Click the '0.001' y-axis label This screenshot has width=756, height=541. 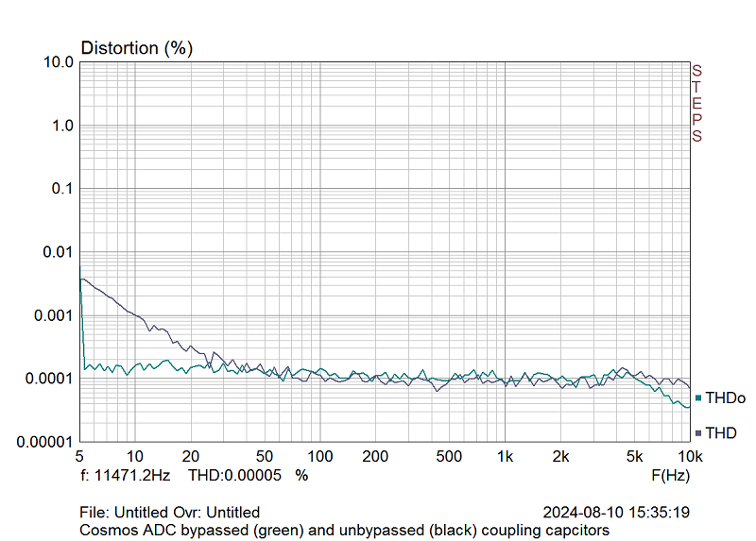54,315
